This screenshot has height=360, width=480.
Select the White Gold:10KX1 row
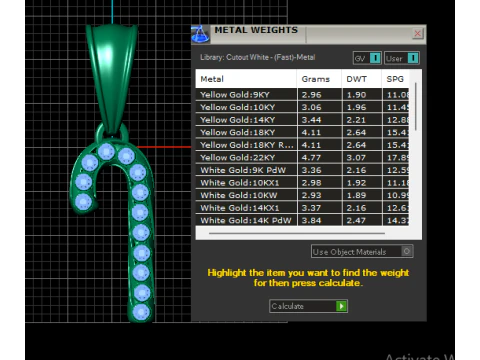(x=302, y=183)
